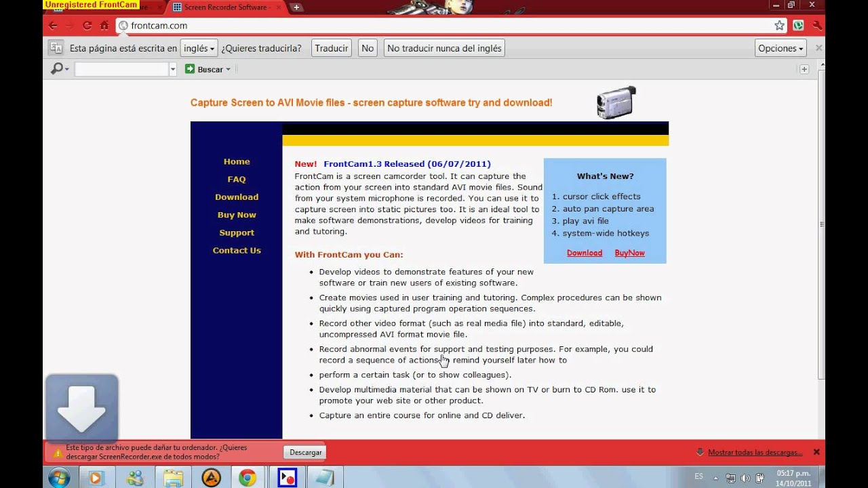Open the inglés language dropdown

(x=199, y=48)
